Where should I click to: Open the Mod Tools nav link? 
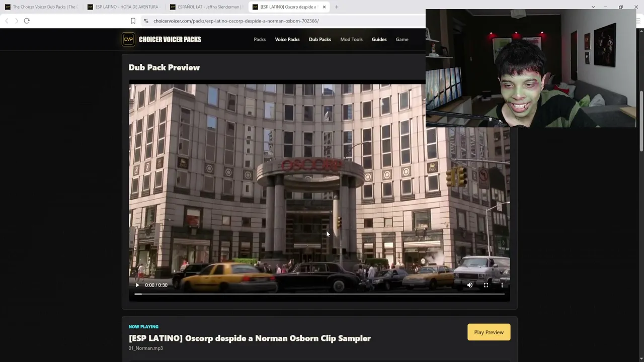click(x=351, y=39)
